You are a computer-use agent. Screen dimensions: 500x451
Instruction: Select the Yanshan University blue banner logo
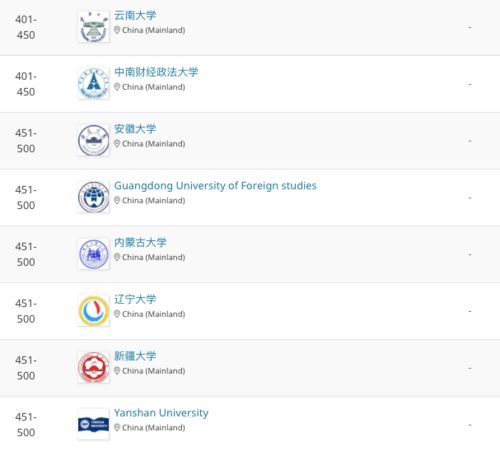pyautogui.click(x=94, y=424)
